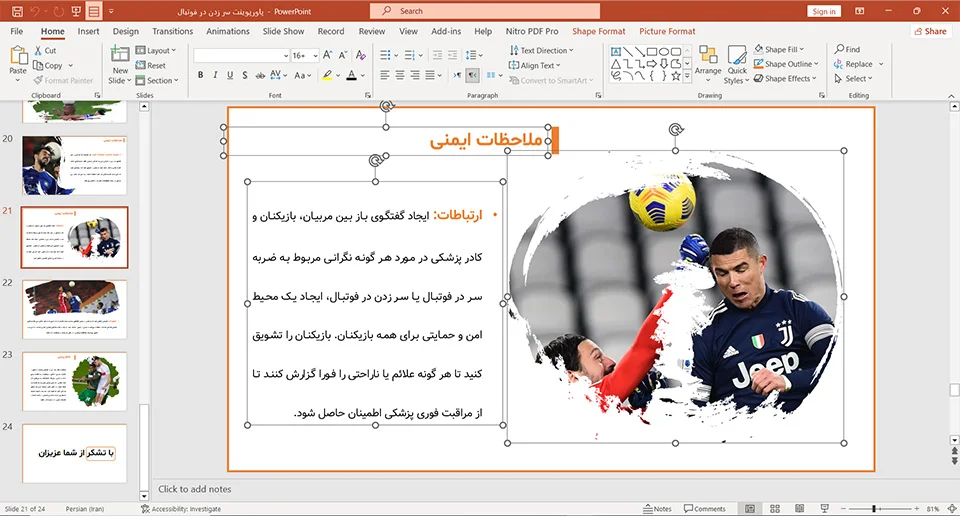Open the Insert tab

pos(88,31)
